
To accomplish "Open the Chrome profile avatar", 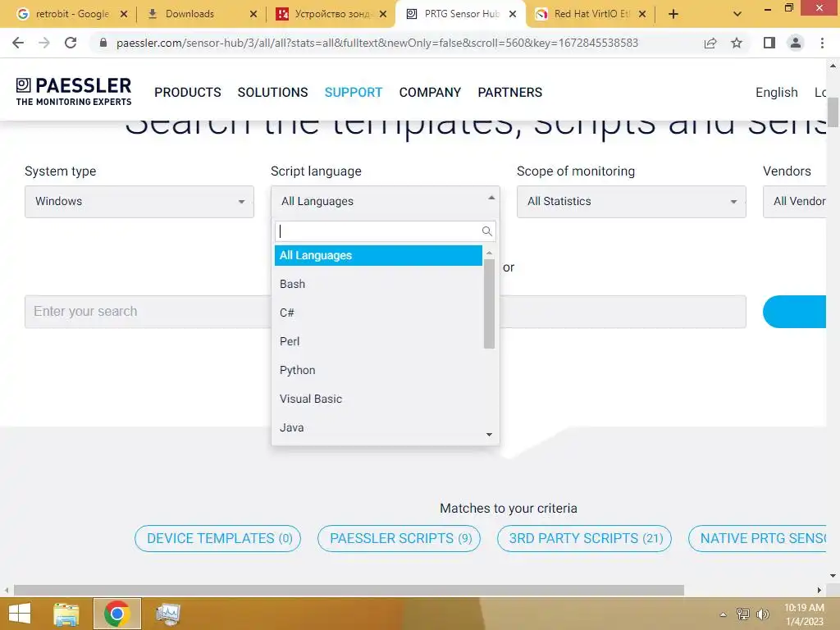I will click(796, 43).
